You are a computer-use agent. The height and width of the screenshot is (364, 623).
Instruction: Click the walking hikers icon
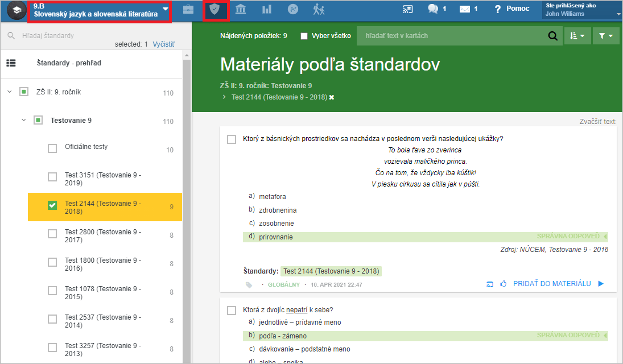319,9
